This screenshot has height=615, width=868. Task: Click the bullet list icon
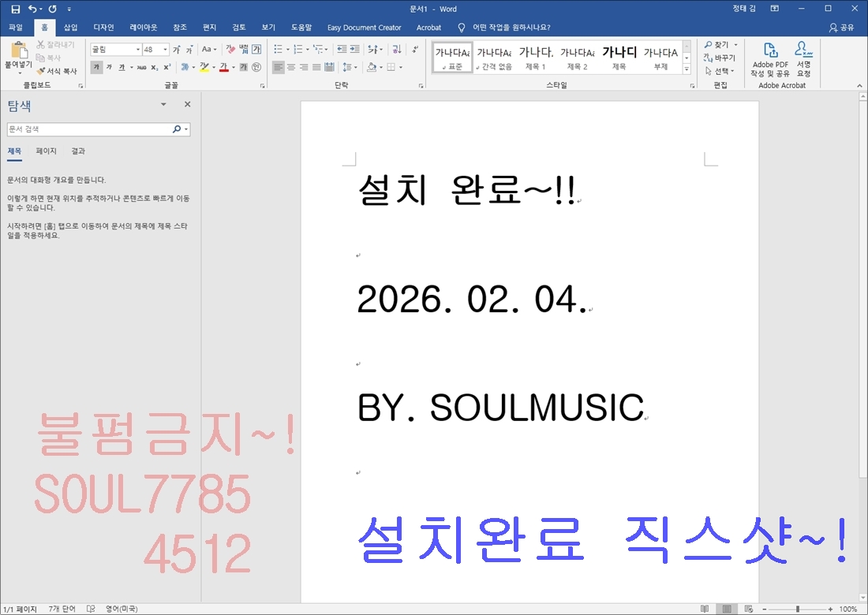click(x=279, y=49)
